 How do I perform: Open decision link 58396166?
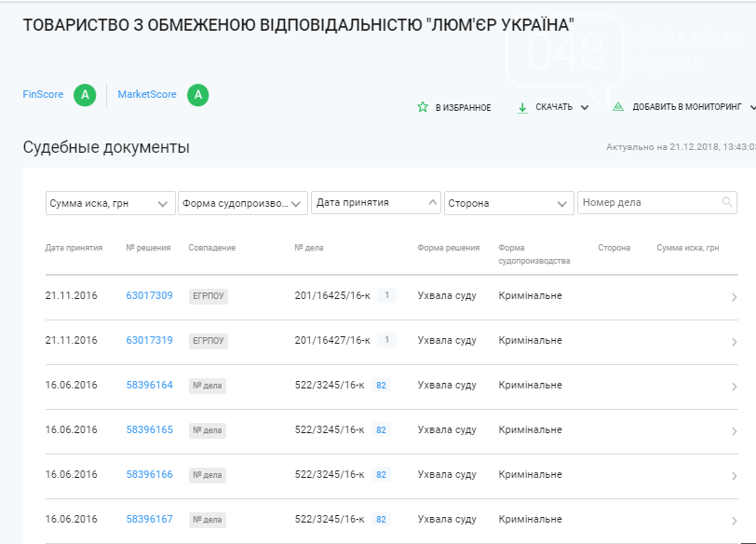[x=150, y=474]
